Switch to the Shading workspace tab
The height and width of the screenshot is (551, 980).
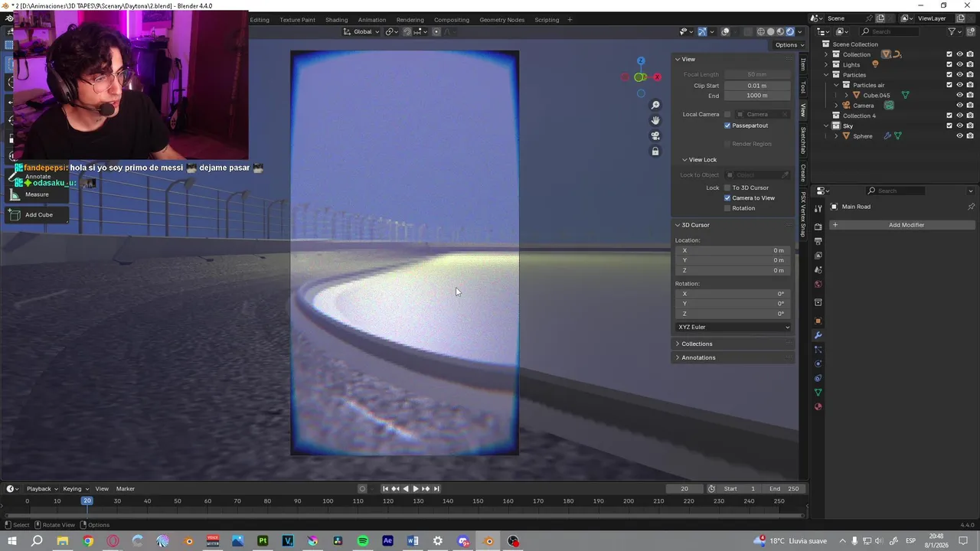point(336,20)
